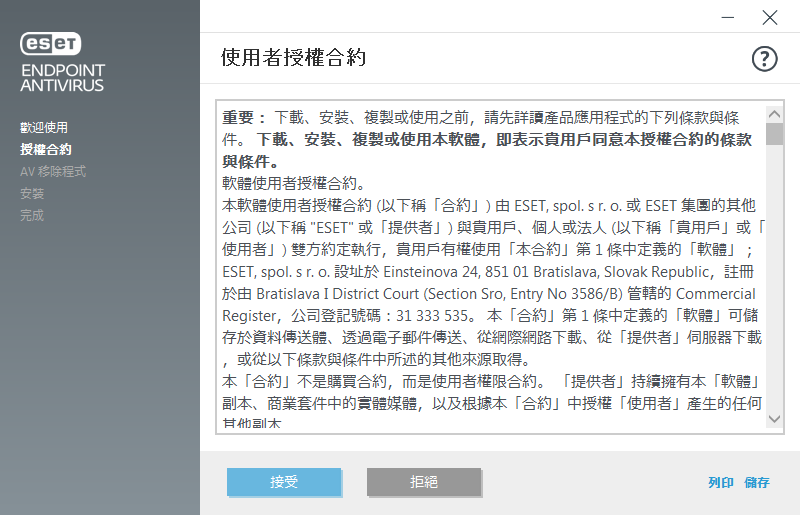Image resolution: width=800 pixels, height=515 pixels.
Task: Select 安裝 step in sidebar
Action: click(x=32, y=193)
